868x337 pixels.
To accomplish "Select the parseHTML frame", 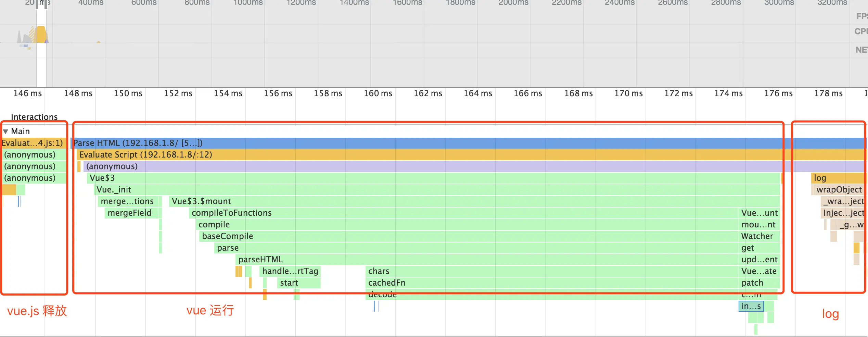I will point(487,259).
